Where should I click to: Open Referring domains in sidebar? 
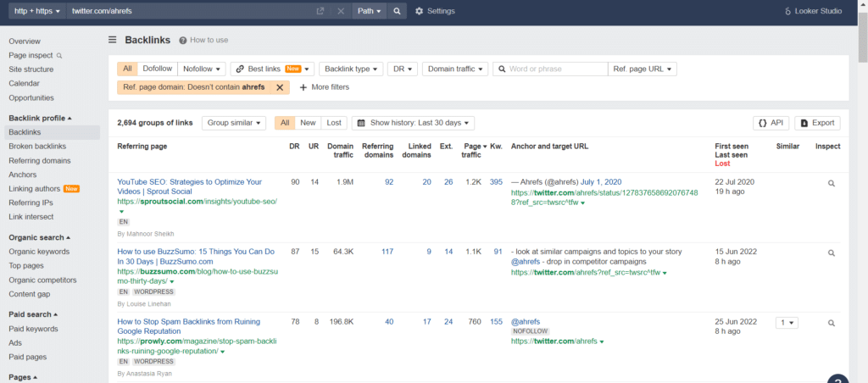pyautogui.click(x=39, y=160)
